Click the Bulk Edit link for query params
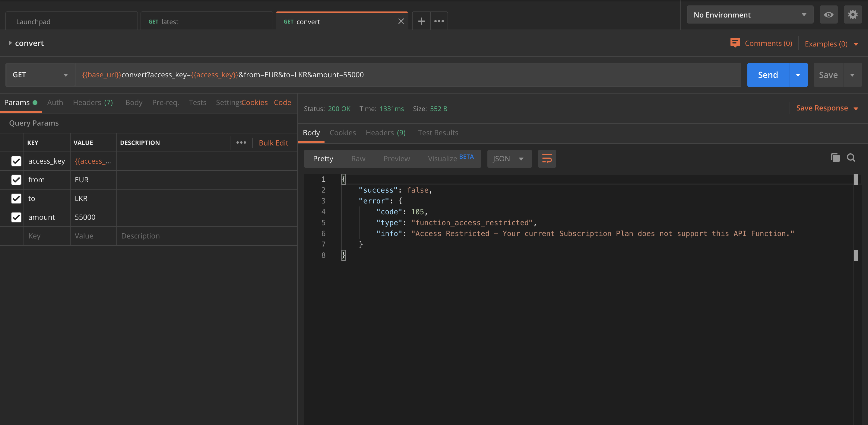The width and height of the screenshot is (868, 425). tap(274, 142)
